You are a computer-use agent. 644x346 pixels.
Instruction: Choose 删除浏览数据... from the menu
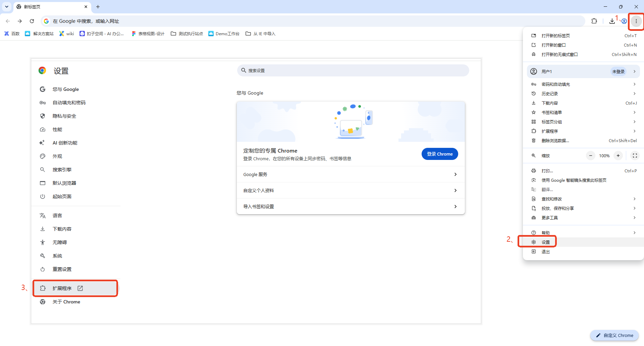pos(583,140)
